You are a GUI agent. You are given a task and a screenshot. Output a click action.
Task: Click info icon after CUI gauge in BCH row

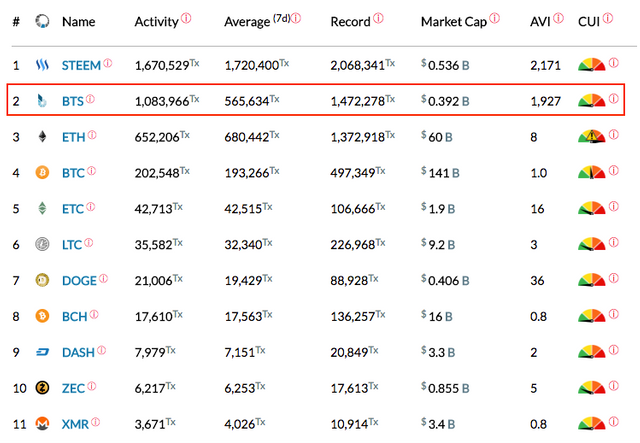coord(613,314)
